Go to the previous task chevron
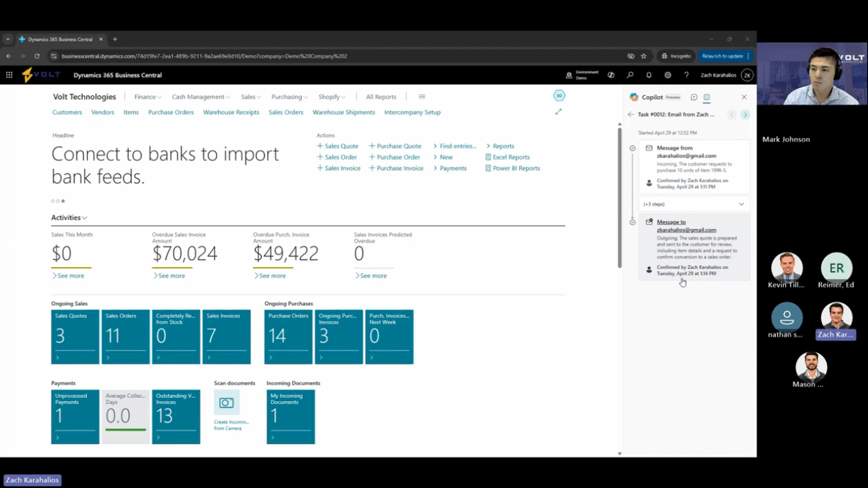 click(x=732, y=115)
